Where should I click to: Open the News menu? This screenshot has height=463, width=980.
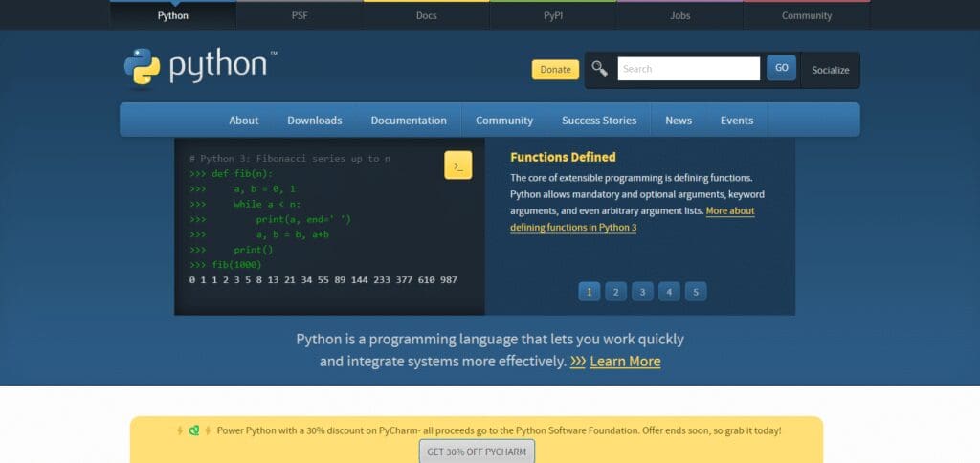[x=679, y=121]
